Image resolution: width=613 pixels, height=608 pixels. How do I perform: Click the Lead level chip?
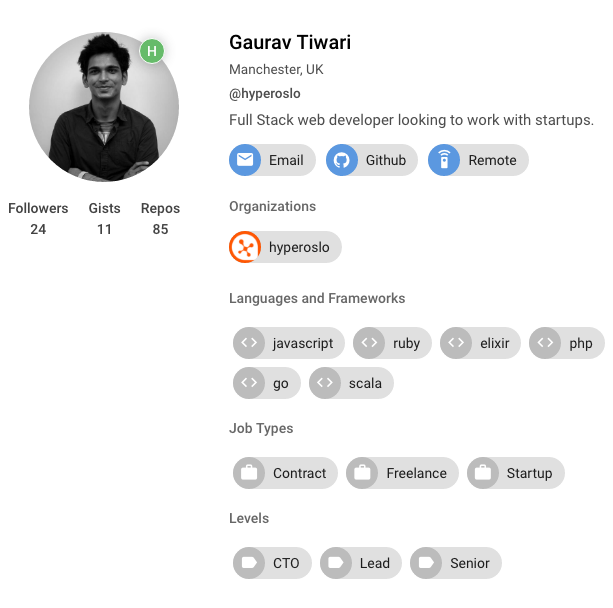(x=361, y=563)
